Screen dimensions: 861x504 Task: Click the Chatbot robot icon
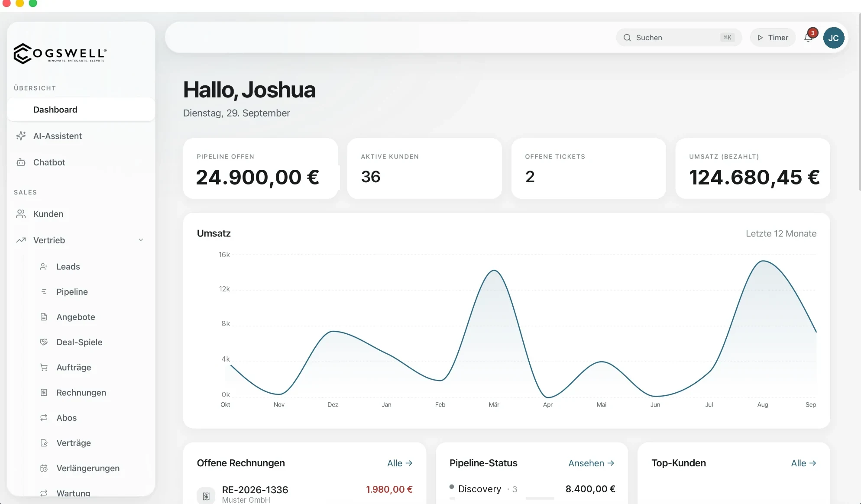(21, 162)
